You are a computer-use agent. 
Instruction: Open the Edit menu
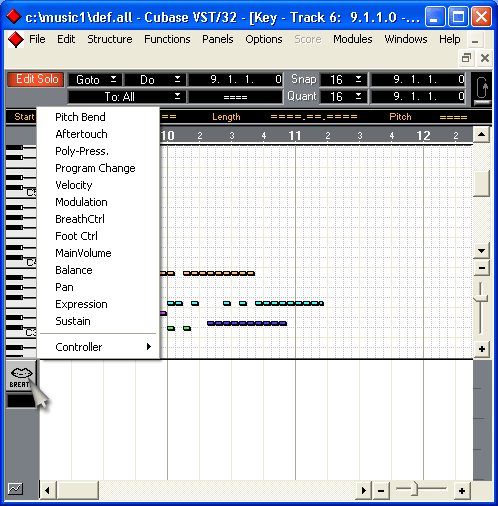[66, 39]
